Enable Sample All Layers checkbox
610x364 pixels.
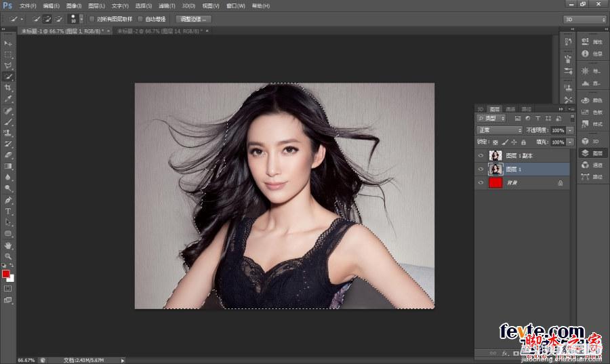(x=91, y=19)
